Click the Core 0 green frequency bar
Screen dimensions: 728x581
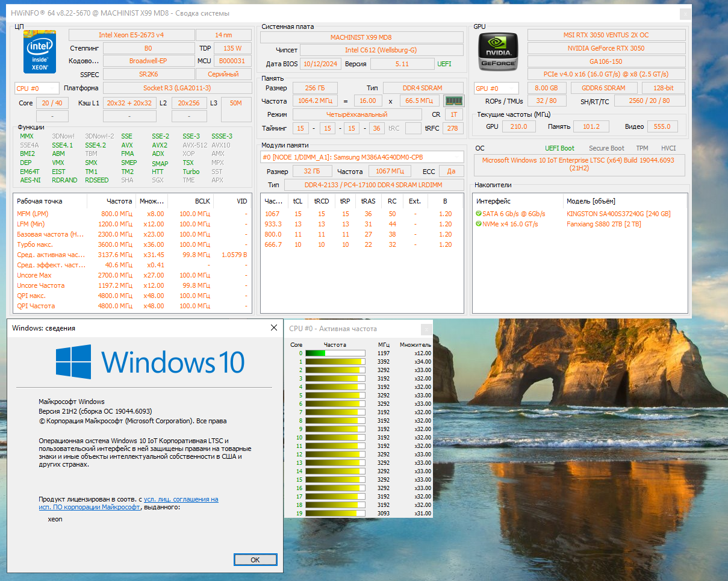coord(335,353)
